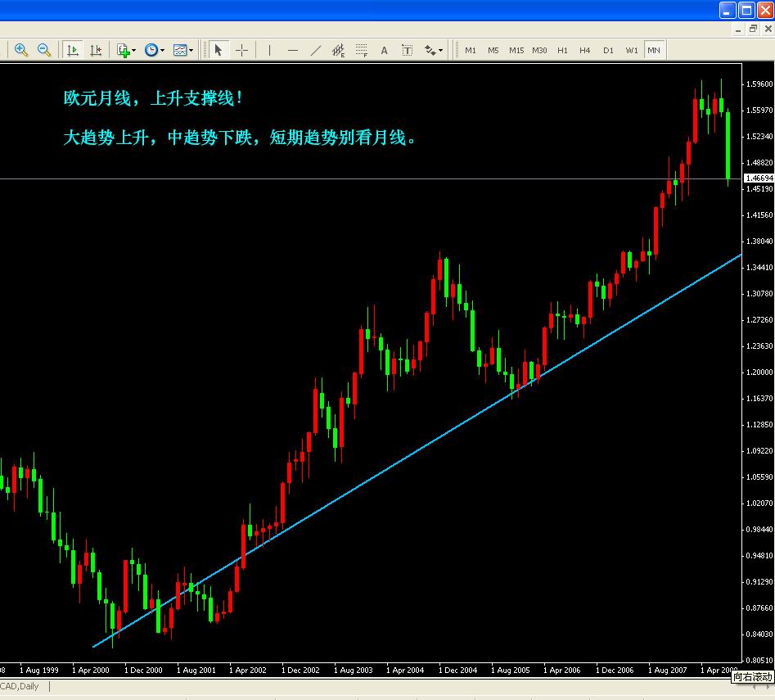The width and height of the screenshot is (775, 700).
Task: Click the 1 Dec 2004 date label
Action: click(457, 671)
